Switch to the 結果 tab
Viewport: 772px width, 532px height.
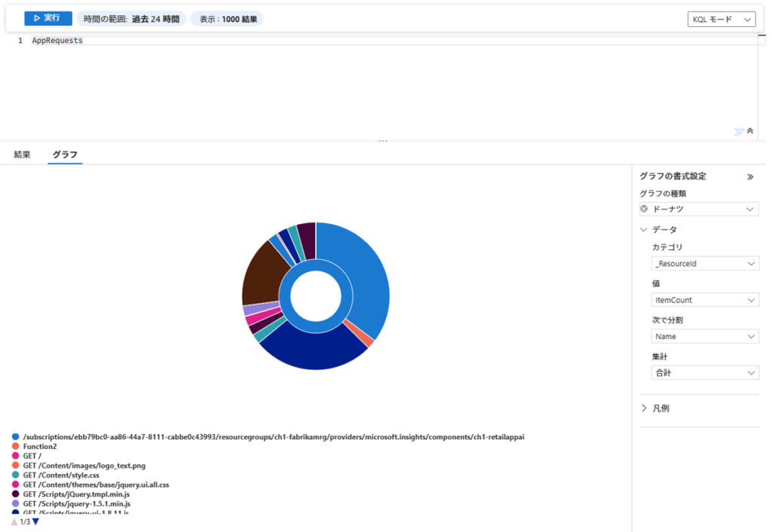(22, 154)
